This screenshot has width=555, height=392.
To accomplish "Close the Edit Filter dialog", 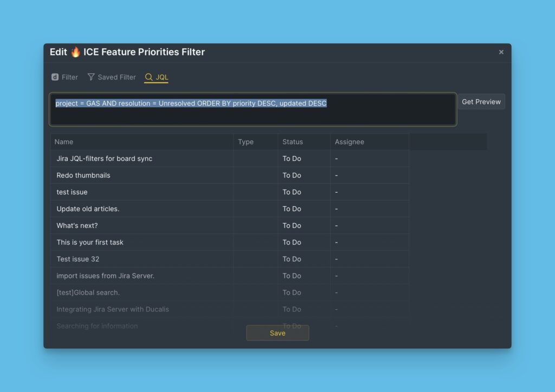I will pyautogui.click(x=501, y=52).
